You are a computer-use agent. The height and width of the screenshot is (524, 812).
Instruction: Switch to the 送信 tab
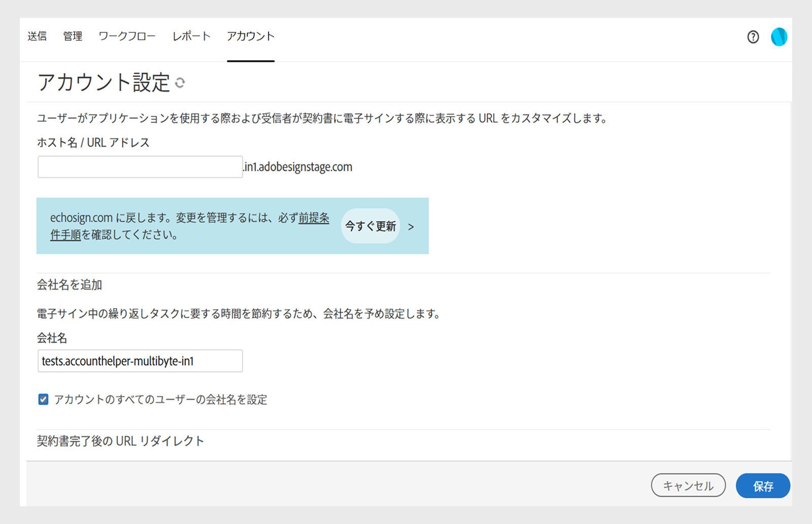click(x=38, y=36)
